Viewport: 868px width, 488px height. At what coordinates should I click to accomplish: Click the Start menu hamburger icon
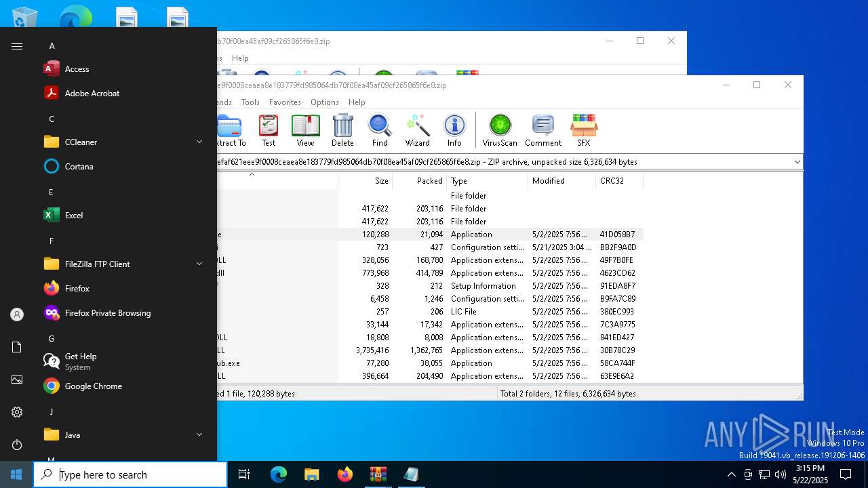tap(17, 46)
